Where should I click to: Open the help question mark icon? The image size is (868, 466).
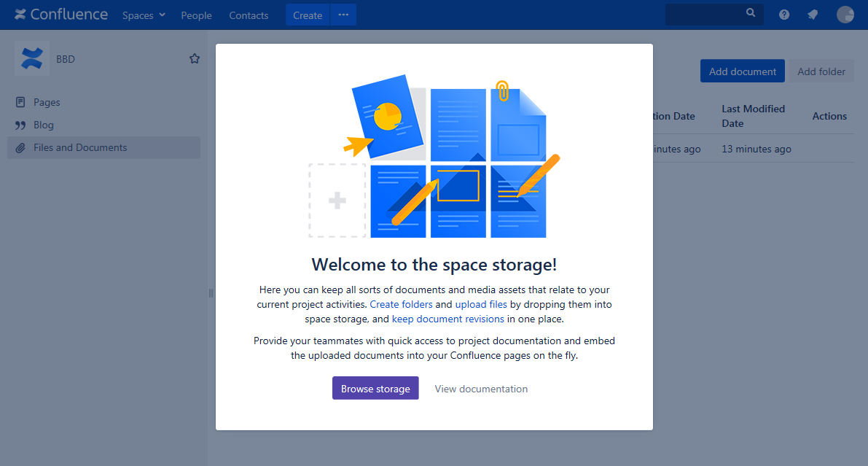(x=784, y=15)
